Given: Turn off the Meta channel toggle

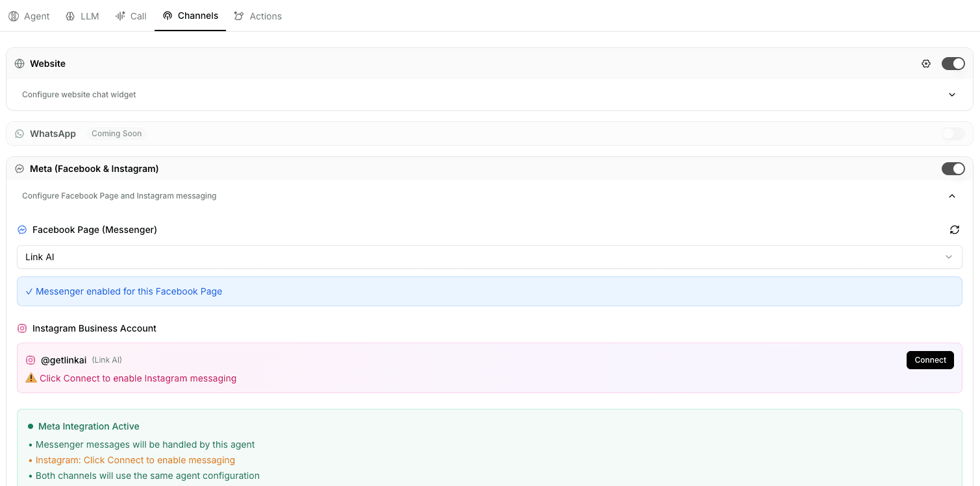Looking at the screenshot, I should (953, 169).
